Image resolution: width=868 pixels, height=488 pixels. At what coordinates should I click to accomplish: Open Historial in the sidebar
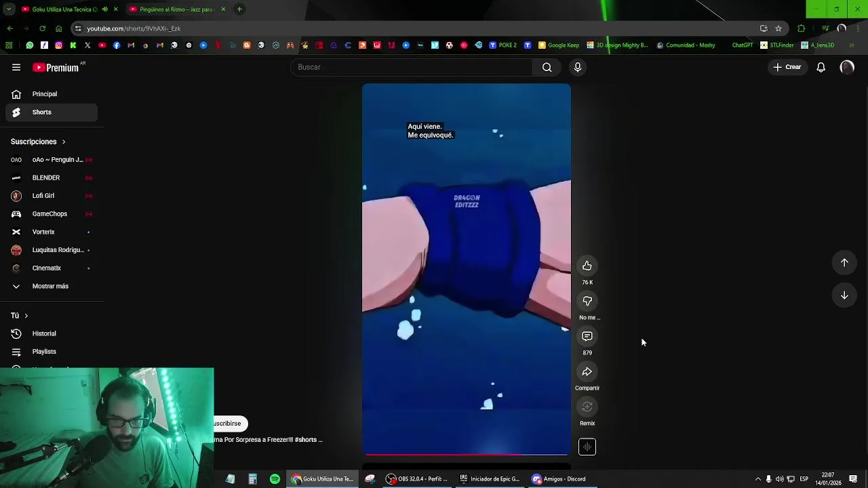pos(52,333)
